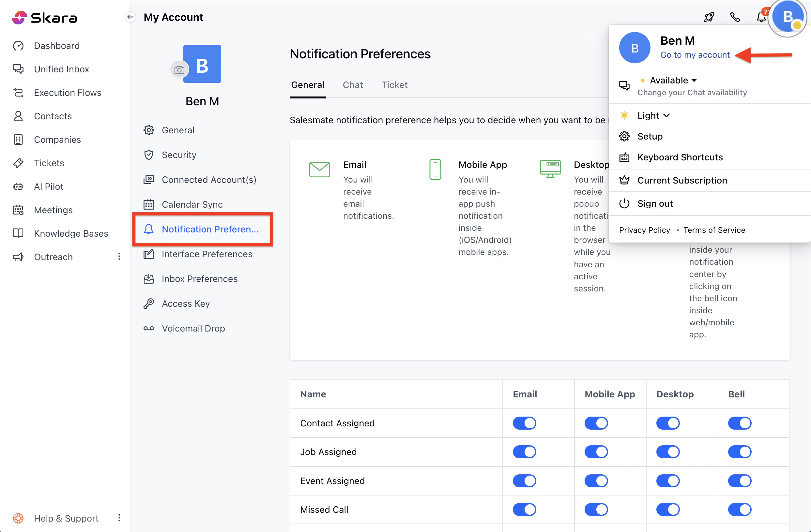The height and width of the screenshot is (532, 811).
Task: Go to Unified Inbox
Action: pyautogui.click(x=61, y=69)
